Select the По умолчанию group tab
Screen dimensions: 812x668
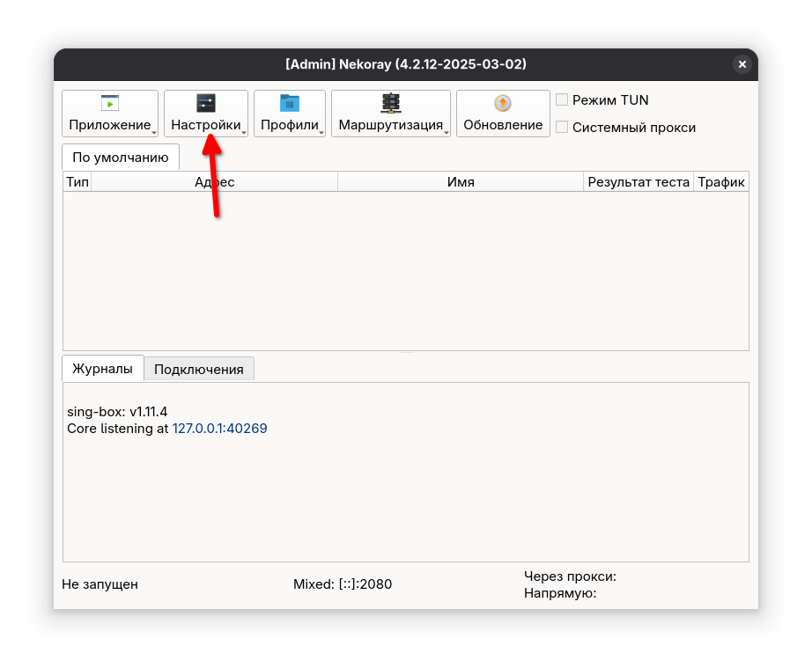tap(121, 158)
